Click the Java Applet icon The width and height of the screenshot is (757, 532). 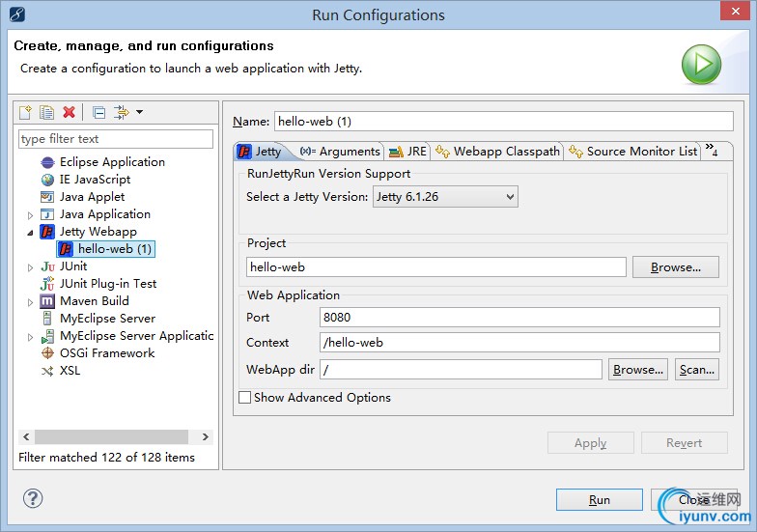[x=47, y=197]
